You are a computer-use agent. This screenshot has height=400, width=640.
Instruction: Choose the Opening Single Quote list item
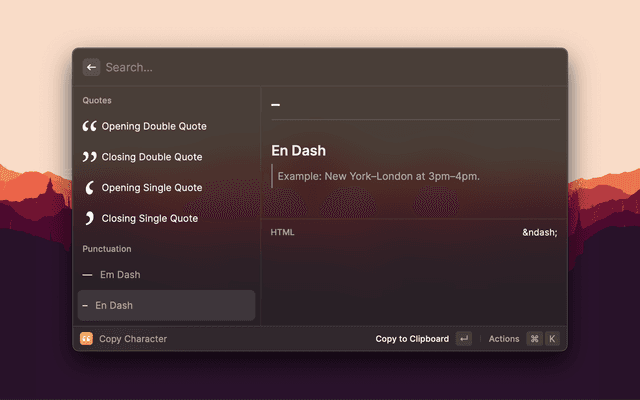[151, 188]
